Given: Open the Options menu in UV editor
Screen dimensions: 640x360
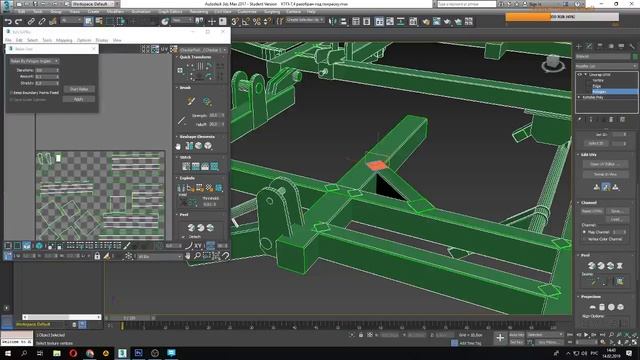Looking at the screenshot, I should click(84, 40).
